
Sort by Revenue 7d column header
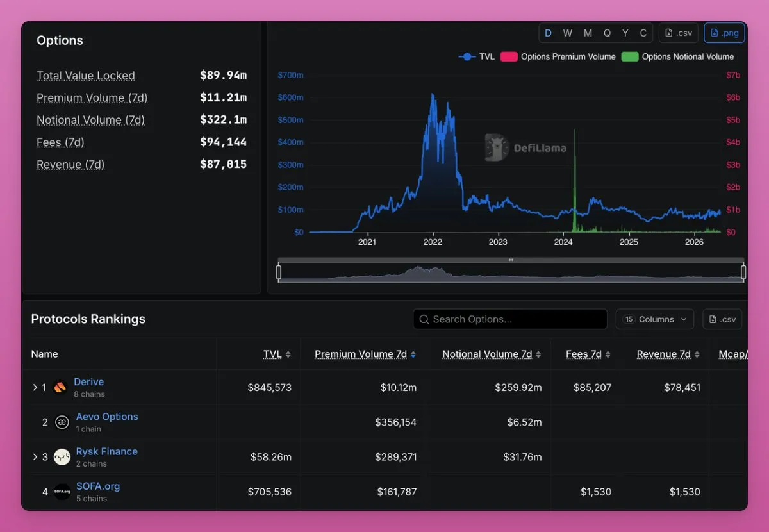663,354
